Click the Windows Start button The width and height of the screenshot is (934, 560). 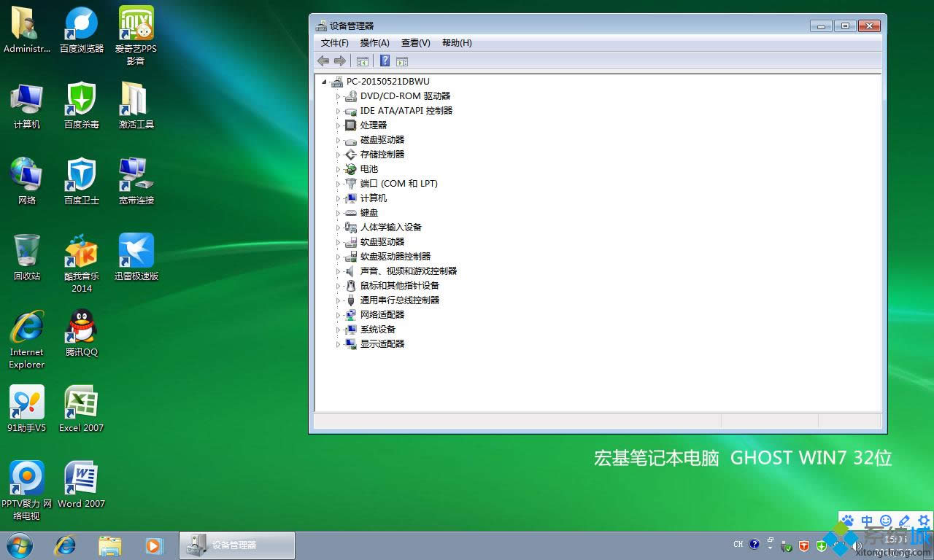click(x=20, y=545)
